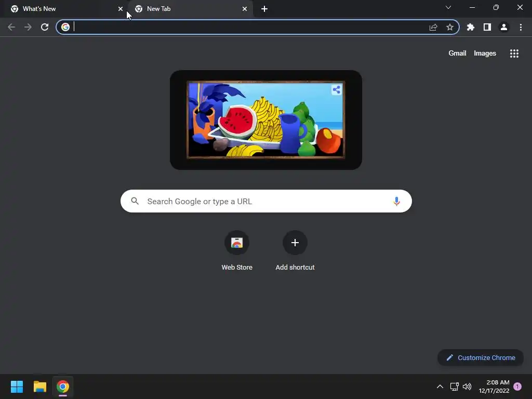Expand the tab search chevron

448,7
